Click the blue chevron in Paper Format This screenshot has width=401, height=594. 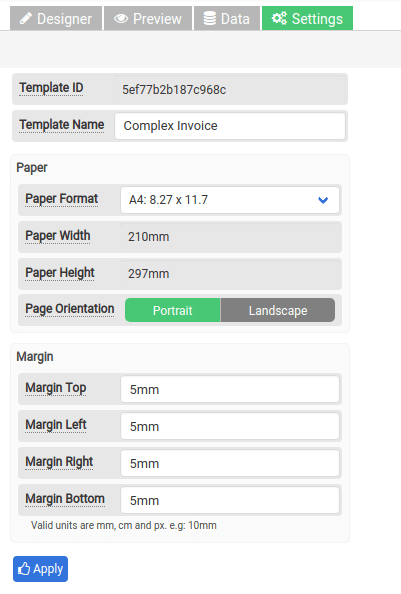pyautogui.click(x=323, y=200)
